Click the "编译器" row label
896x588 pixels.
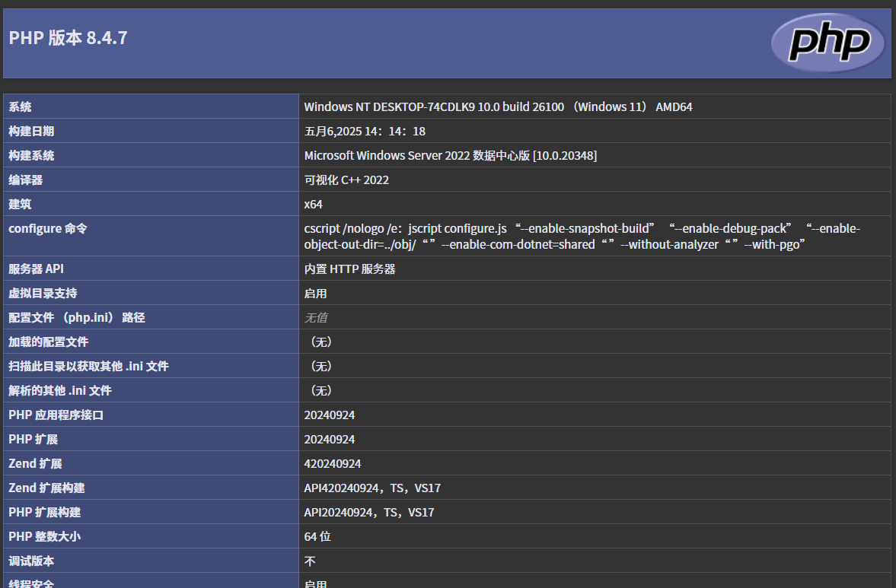pos(26,180)
